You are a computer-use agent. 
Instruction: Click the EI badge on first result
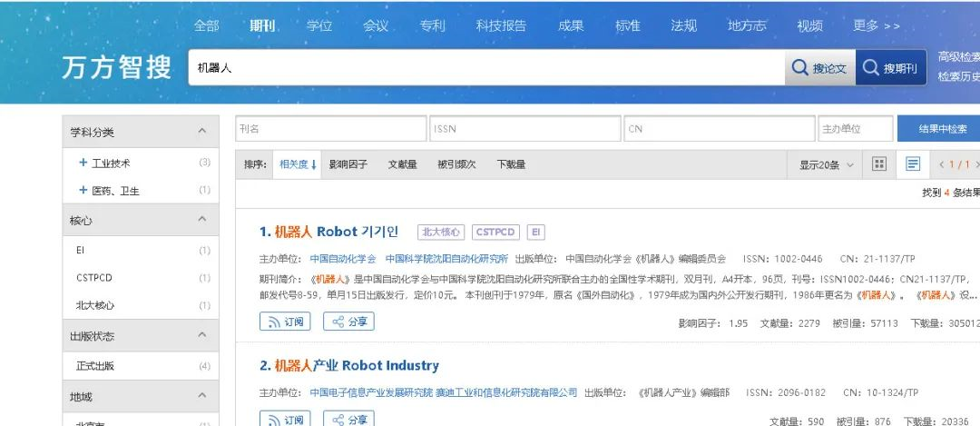pos(535,233)
